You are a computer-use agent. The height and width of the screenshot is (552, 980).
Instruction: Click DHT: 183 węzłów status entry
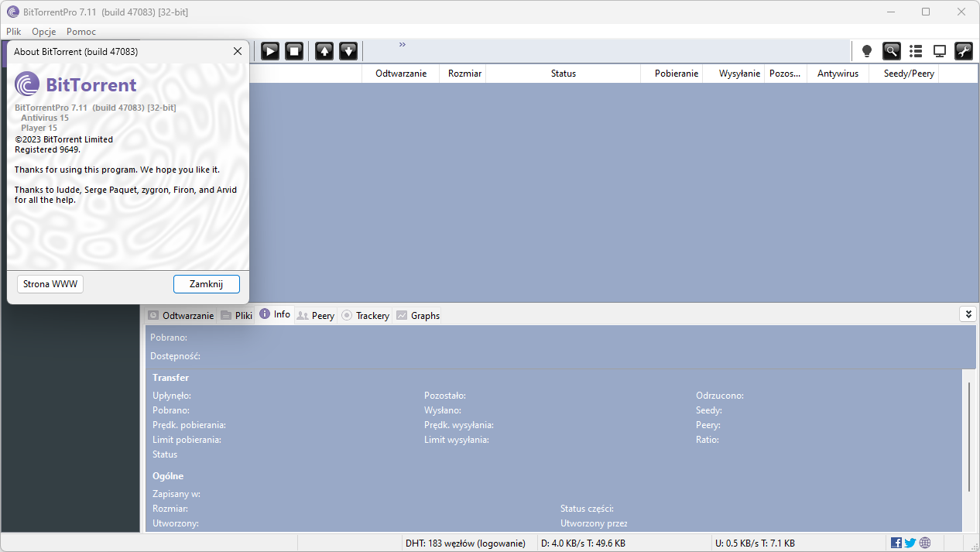[x=465, y=543]
